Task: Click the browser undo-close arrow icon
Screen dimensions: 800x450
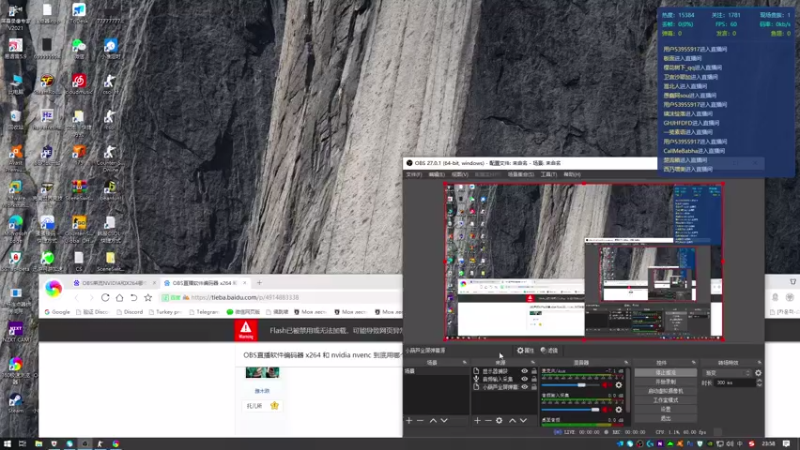Action: point(134,297)
